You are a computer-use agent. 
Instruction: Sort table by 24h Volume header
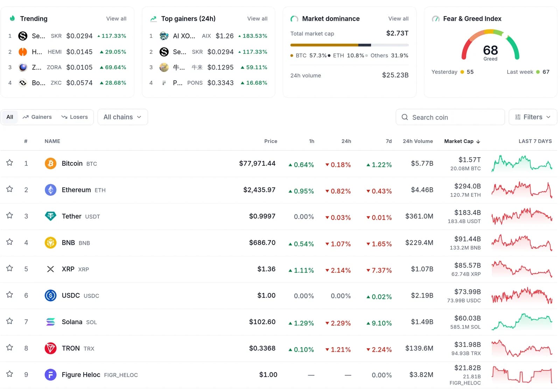(418, 141)
